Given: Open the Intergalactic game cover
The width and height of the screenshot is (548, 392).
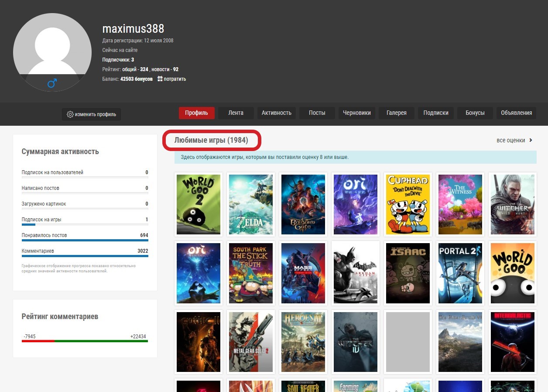Looking at the screenshot, I should tap(513, 342).
